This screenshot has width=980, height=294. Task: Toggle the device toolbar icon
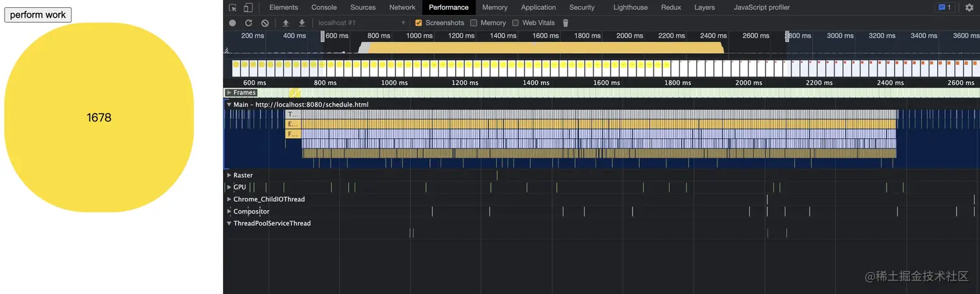[248, 8]
